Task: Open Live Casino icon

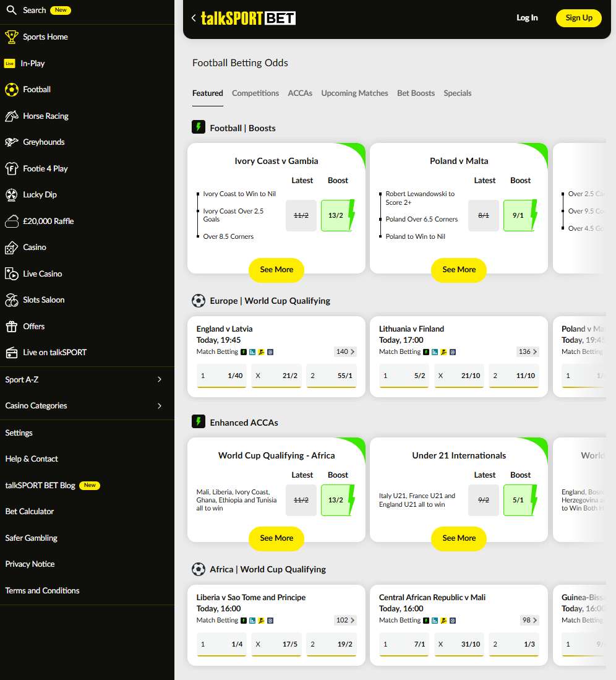Action: (x=12, y=273)
